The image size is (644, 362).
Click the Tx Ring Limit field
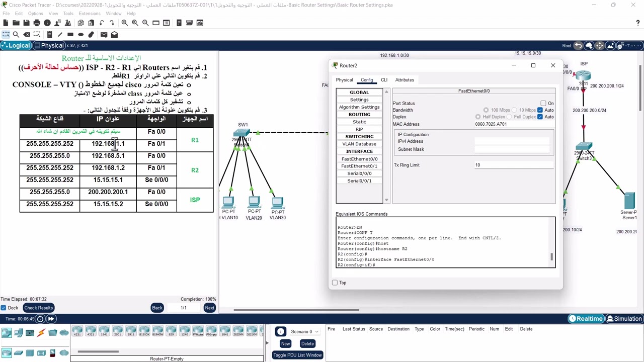(x=513, y=165)
